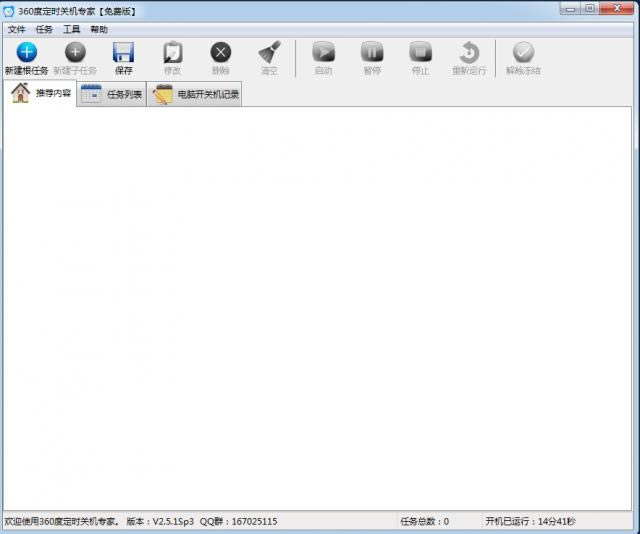Open the 文件 menu

tap(17, 29)
